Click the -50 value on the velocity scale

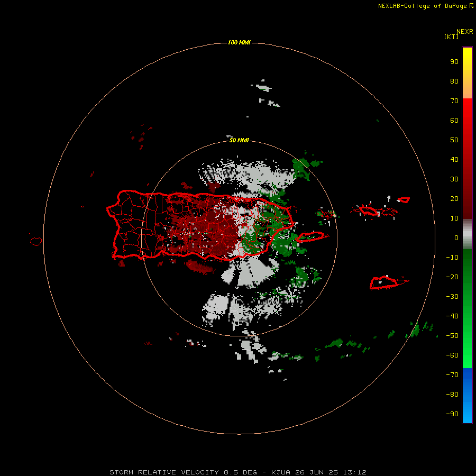(452, 336)
